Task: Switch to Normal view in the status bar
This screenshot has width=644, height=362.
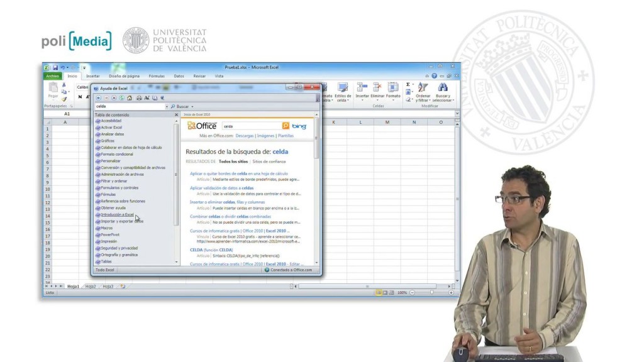Action: (x=378, y=293)
